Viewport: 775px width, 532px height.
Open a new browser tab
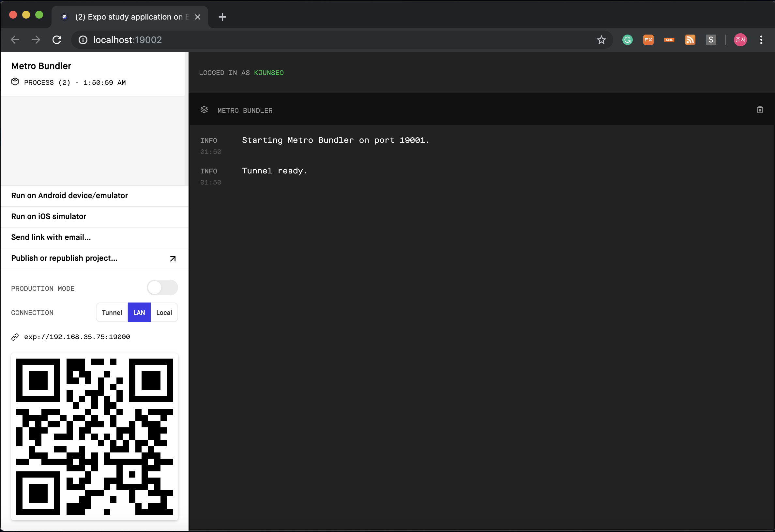click(222, 17)
